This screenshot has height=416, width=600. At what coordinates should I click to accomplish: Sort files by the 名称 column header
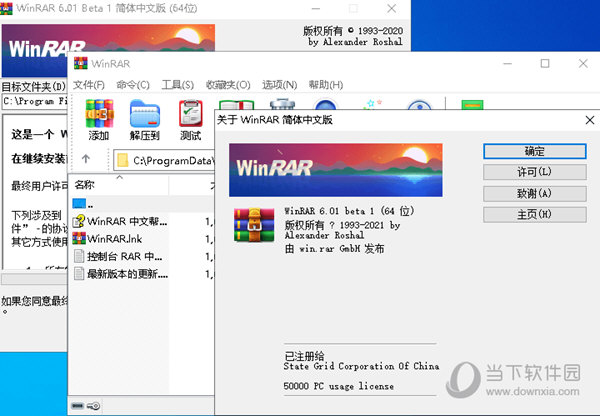coord(86,185)
